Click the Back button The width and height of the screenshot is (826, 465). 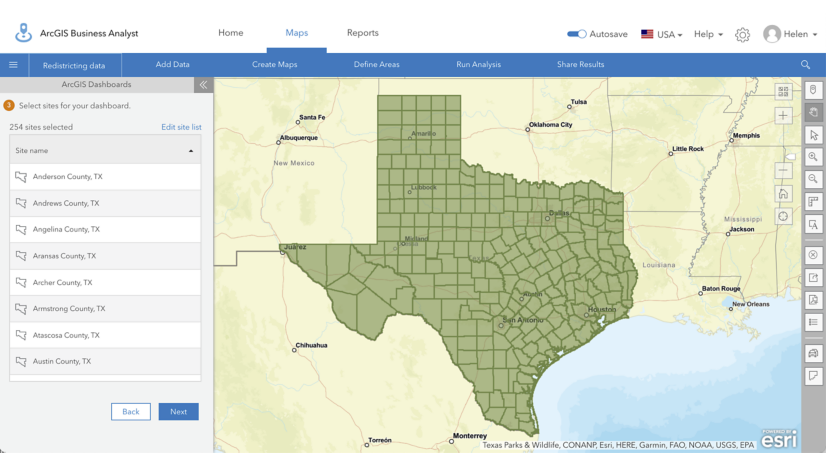point(131,412)
